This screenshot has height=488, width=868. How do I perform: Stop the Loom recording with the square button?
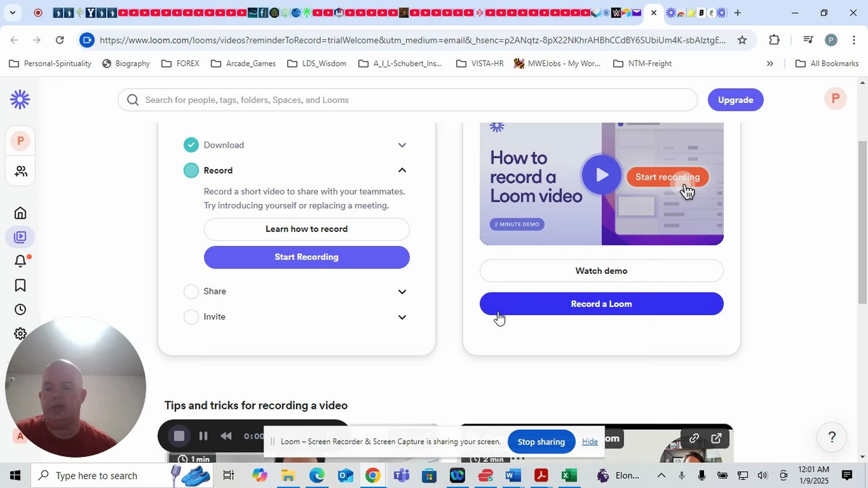179,436
